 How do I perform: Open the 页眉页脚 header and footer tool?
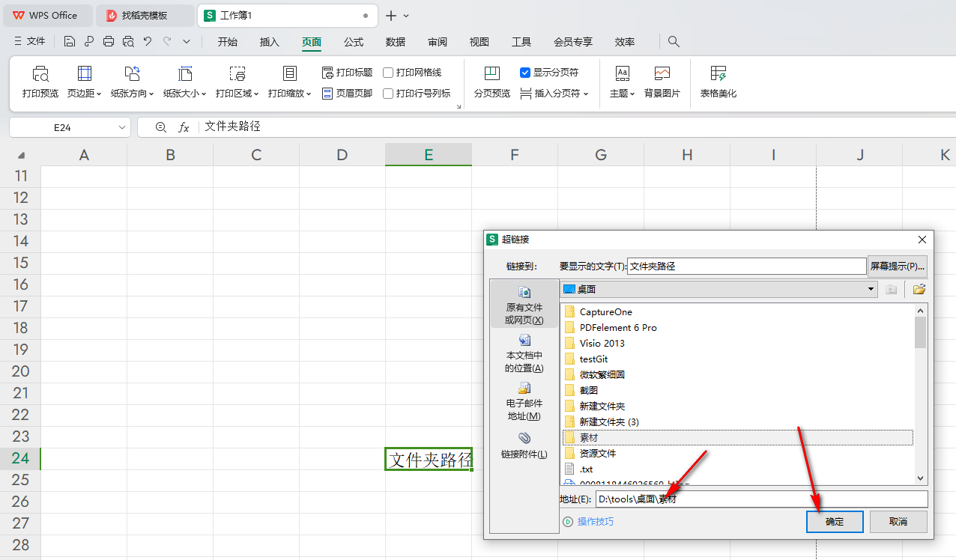(347, 94)
